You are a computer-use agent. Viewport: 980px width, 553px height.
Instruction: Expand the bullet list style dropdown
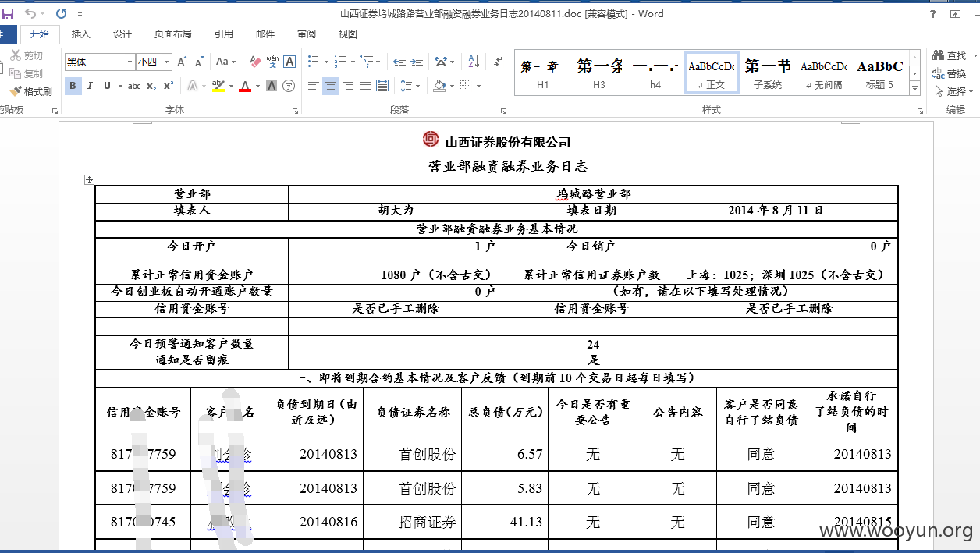325,62
